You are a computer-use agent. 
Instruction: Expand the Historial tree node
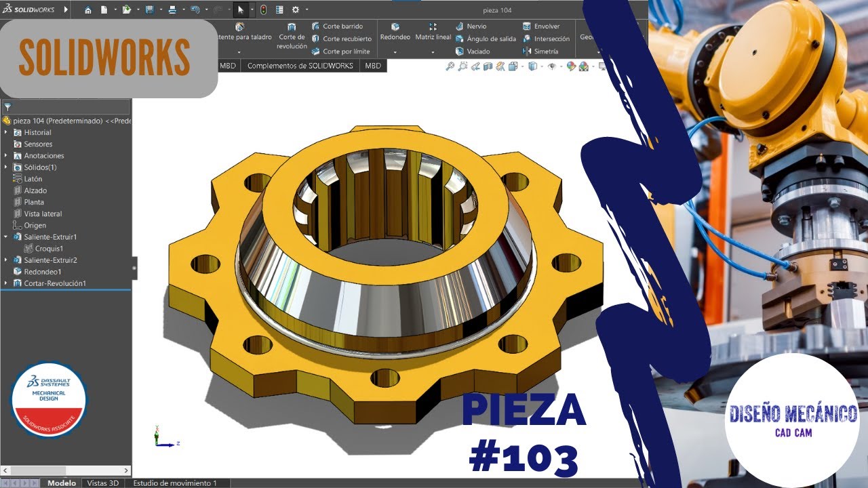(6, 132)
